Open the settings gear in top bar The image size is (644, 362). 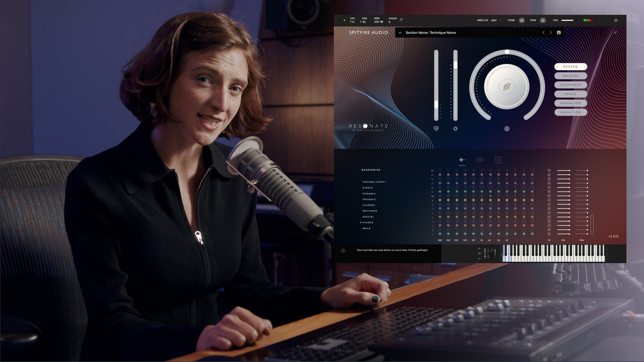616,20
